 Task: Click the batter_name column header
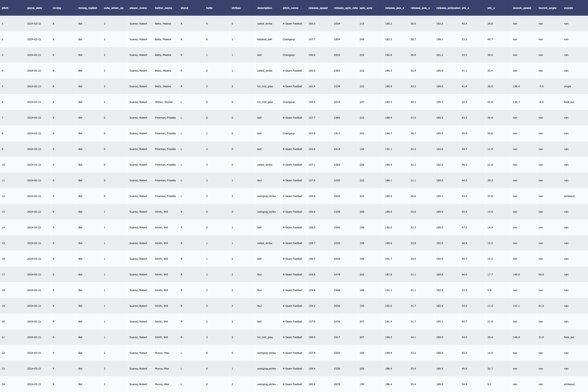point(163,8)
